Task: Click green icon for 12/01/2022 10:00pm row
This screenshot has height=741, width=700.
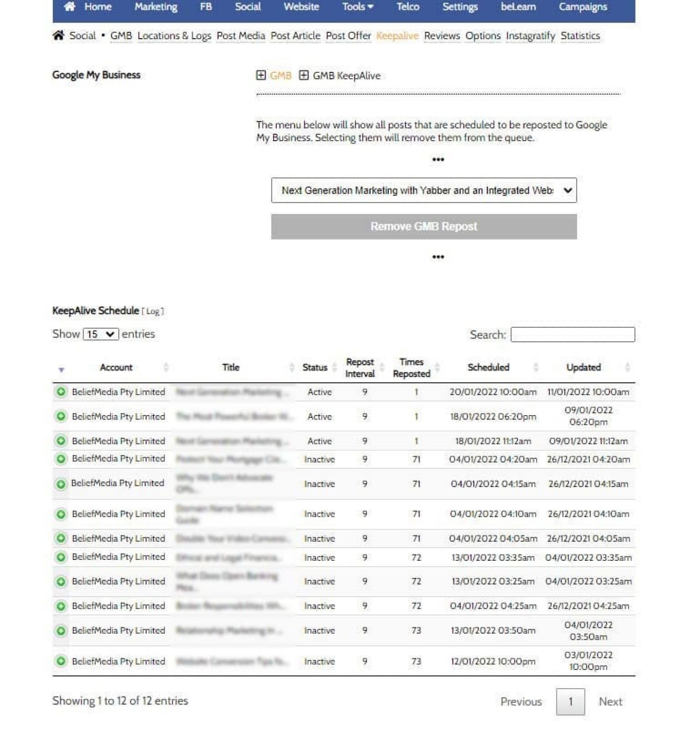Action: (61, 661)
